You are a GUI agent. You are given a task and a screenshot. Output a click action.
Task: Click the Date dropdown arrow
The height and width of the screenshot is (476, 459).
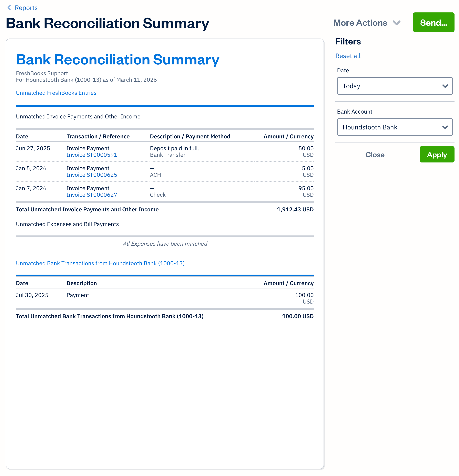tap(445, 86)
